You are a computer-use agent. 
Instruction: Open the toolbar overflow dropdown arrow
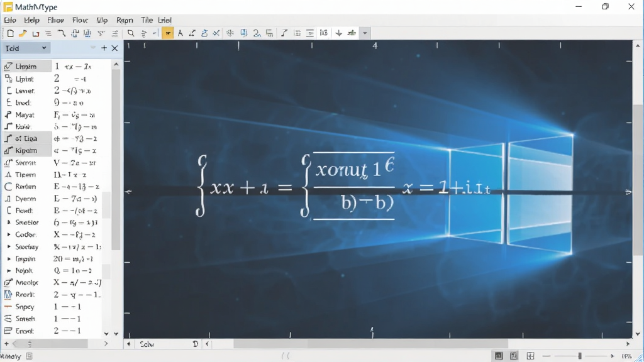pyautogui.click(x=365, y=33)
